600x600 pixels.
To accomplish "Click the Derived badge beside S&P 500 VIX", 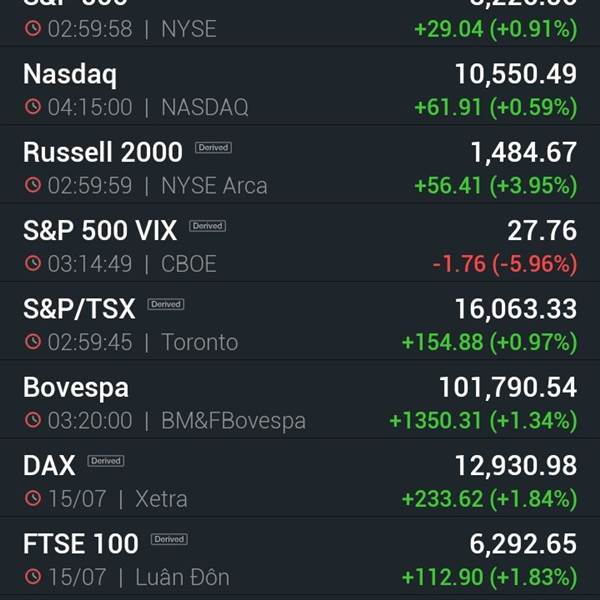I will [207, 226].
